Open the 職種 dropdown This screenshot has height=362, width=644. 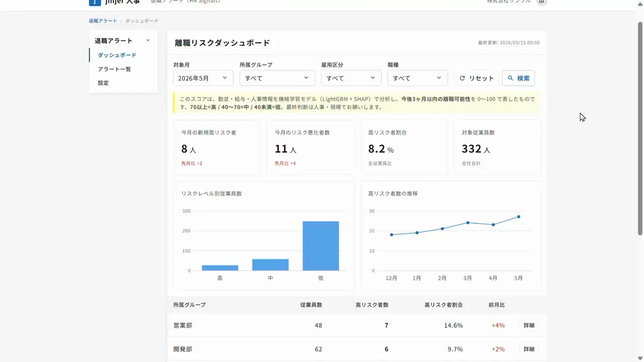[x=418, y=78]
